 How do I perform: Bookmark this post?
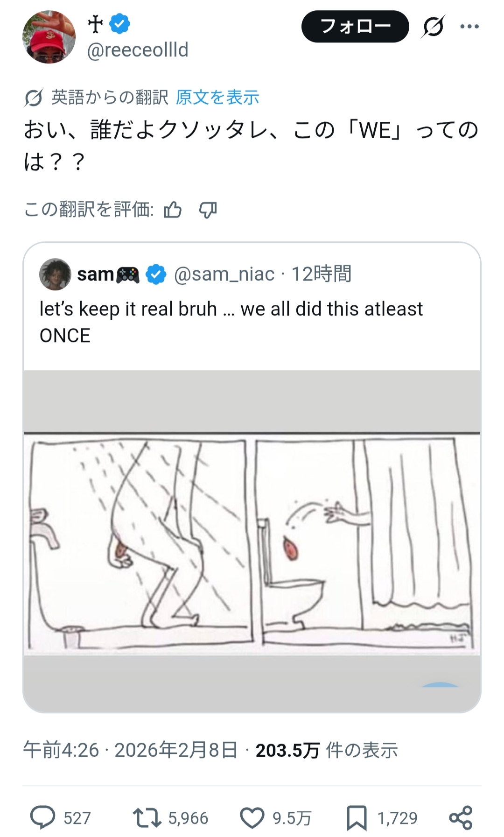click(x=357, y=817)
